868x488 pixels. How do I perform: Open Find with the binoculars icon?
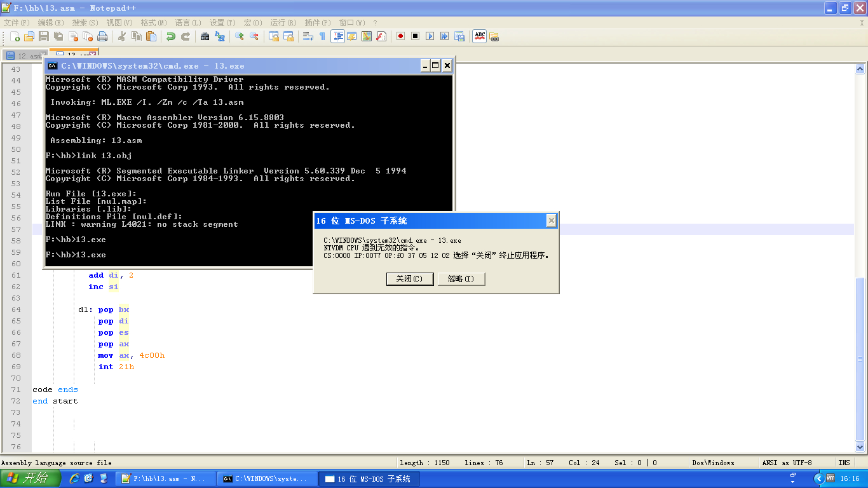[x=205, y=36]
